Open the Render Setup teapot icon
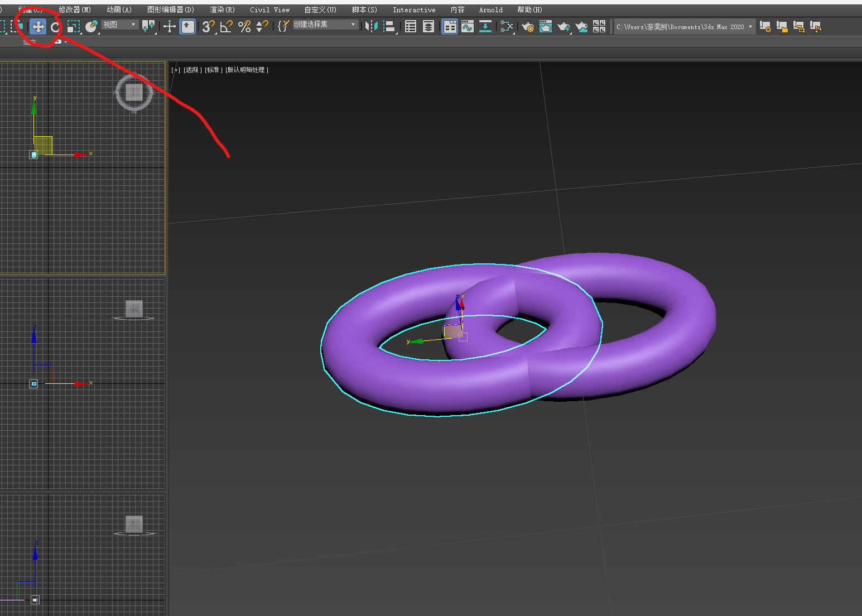The height and width of the screenshot is (616, 862). tap(528, 26)
